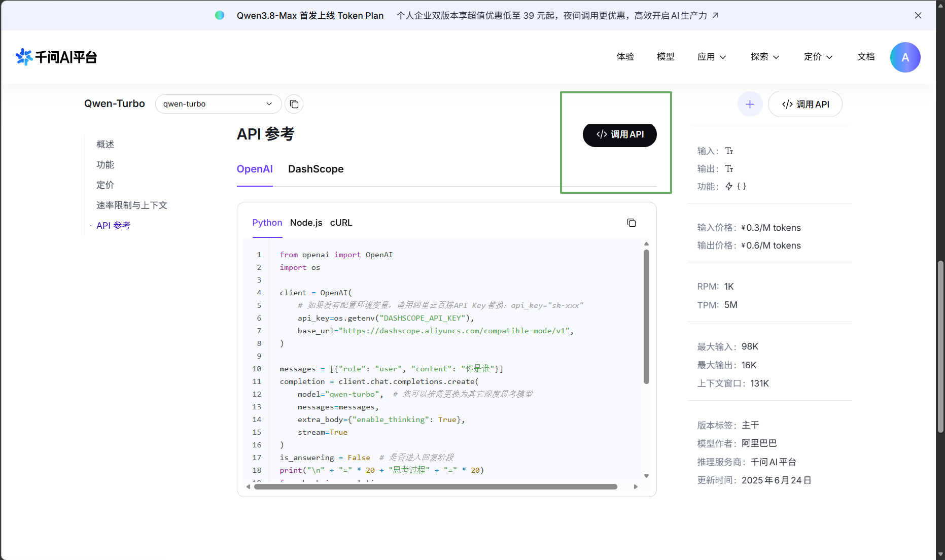
Task: Click code scroll-right arrow
Action: [x=636, y=486]
